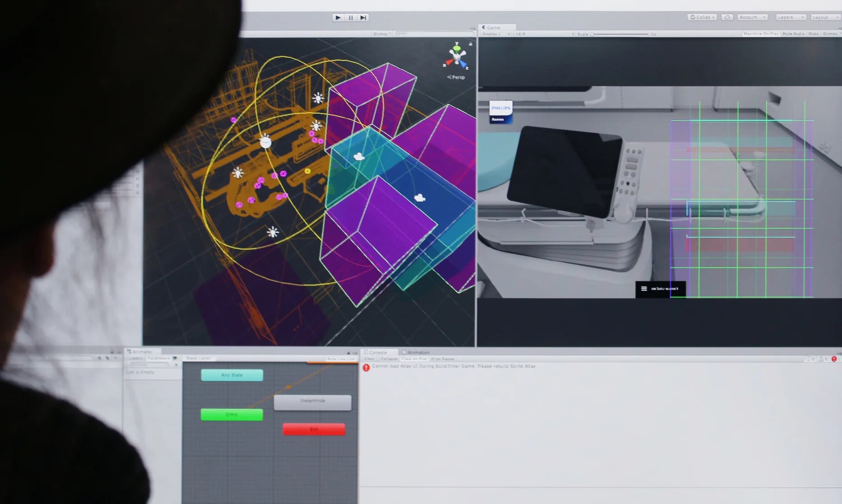Click the Step frame button
This screenshot has height=504, width=842.
[363, 18]
